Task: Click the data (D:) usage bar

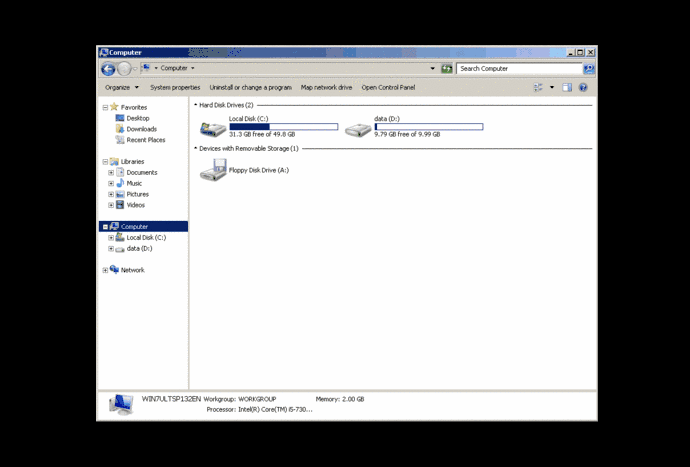Action: 429,127
